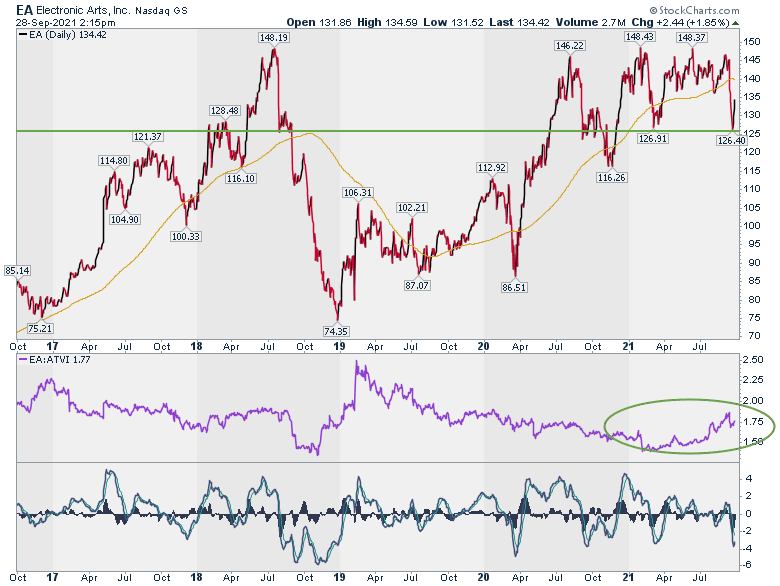This screenshot has height=586, width=780.
Task: Click the 112.92 price label
Action: pos(491,168)
